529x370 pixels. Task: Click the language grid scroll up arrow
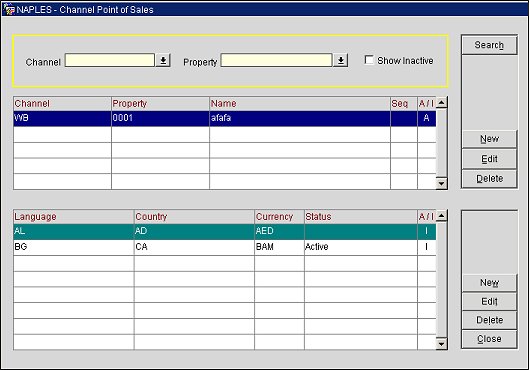442,215
